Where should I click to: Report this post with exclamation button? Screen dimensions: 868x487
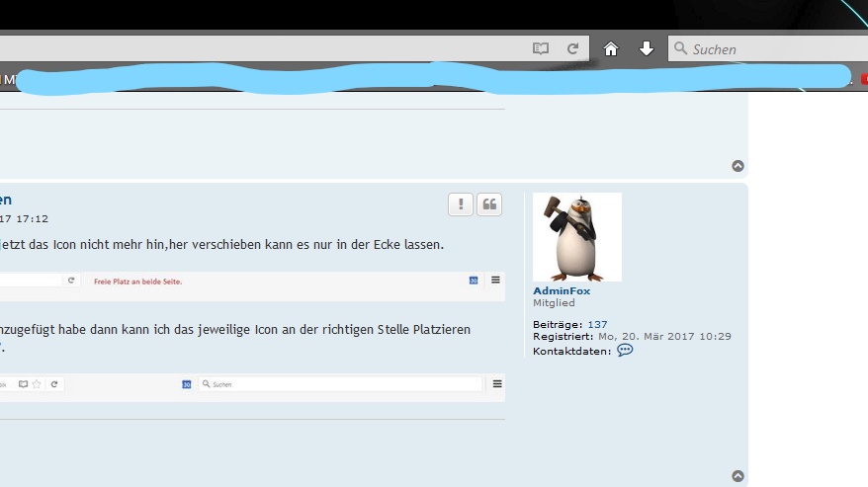(x=460, y=204)
